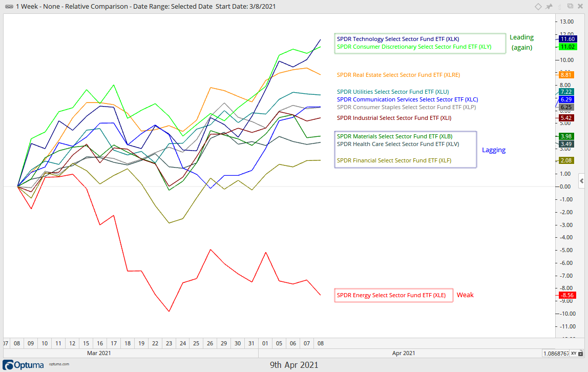Click date 15 on the time axis

pos(86,343)
